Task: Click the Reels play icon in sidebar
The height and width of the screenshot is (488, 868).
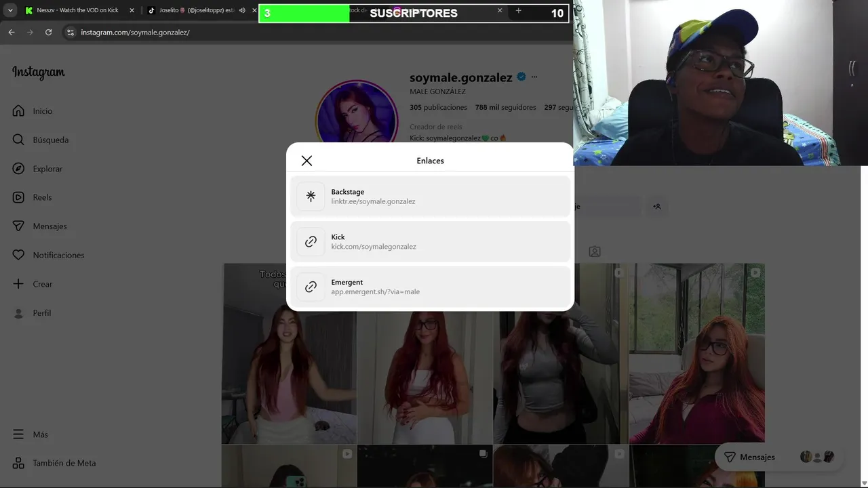Action: pos(18,197)
